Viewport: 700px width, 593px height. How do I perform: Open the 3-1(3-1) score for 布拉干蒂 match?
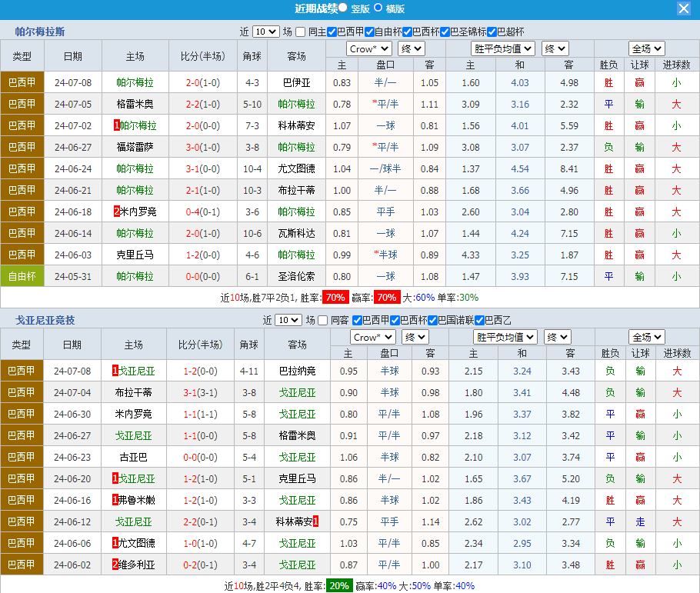pyautogui.click(x=200, y=392)
